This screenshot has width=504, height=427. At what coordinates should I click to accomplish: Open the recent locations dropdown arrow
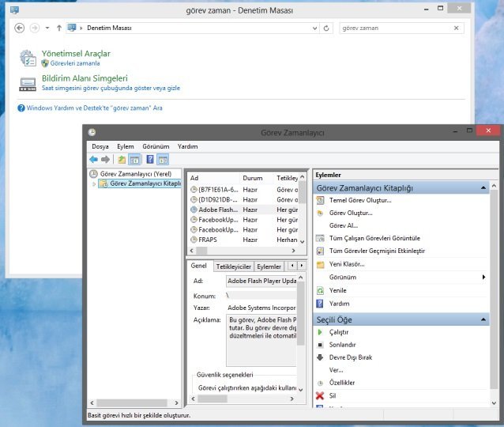[47, 28]
